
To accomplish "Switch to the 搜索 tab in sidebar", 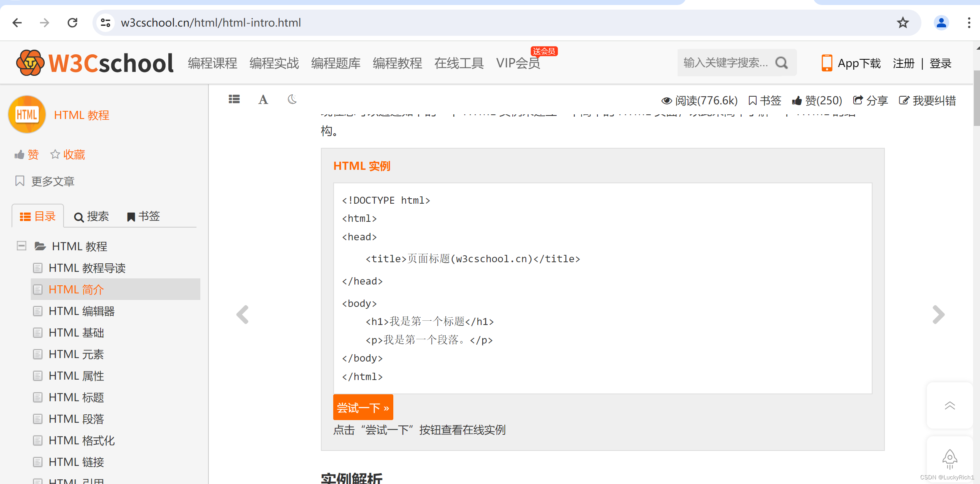I will (92, 216).
